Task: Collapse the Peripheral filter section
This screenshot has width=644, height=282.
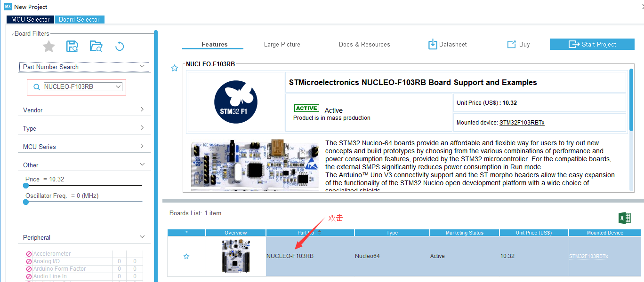Action: 142,237
